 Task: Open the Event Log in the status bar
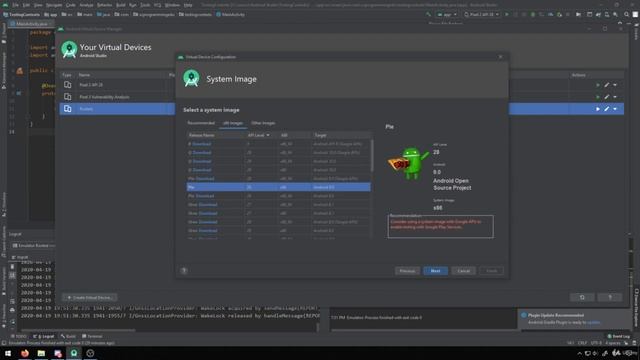pyautogui.click(x=619, y=336)
